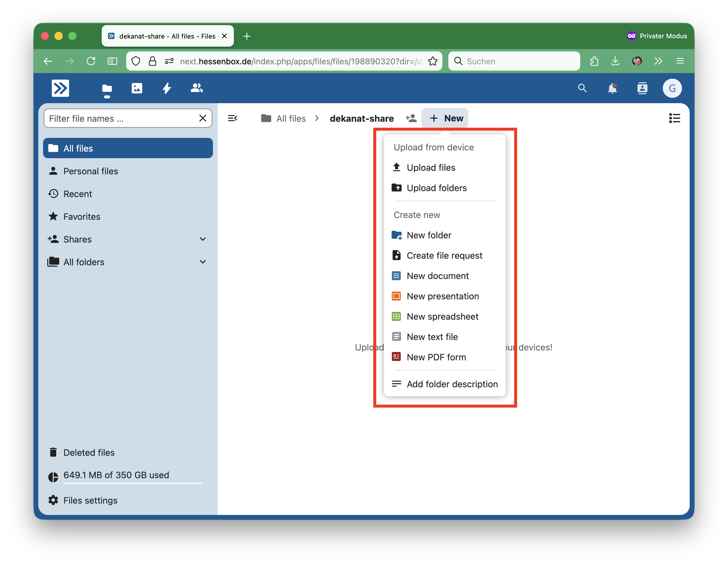The width and height of the screenshot is (728, 564).
Task: Focus the Filter file names field
Action: pyautogui.click(x=121, y=118)
